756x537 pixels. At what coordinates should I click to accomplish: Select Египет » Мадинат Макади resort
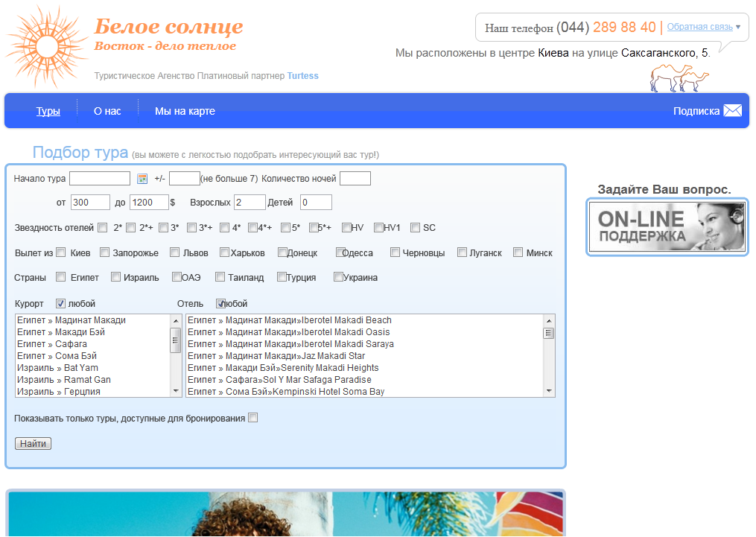pos(92,320)
